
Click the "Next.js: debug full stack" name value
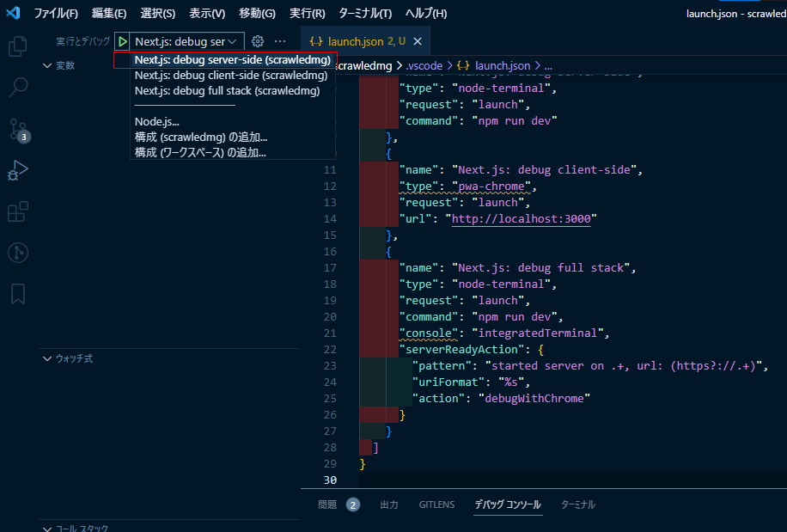click(540, 268)
